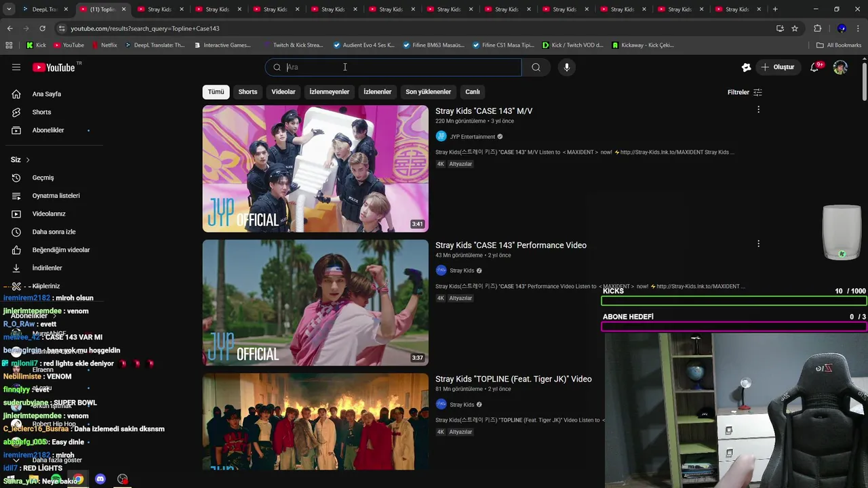This screenshot has width=868, height=488.
Task: Click the browser back arrow
Action: click(x=9, y=28)
